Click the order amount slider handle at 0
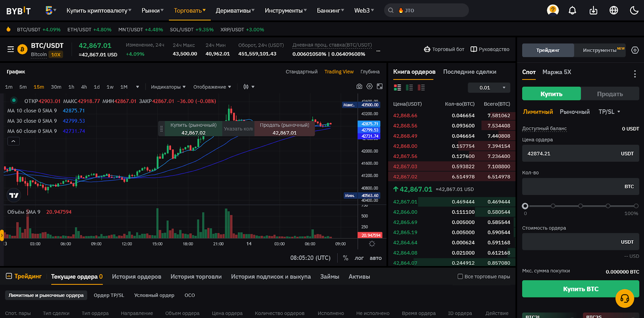The image size is (644, 318). (525, 206)
